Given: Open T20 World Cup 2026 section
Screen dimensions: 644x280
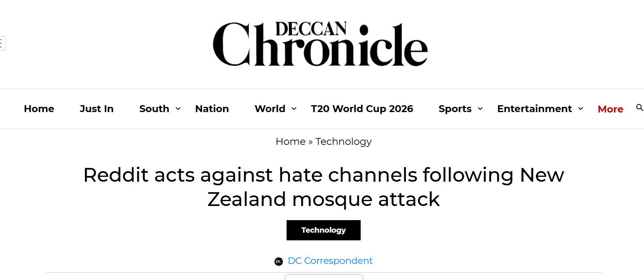Looking at the screenshot, I should pyautogui.click(x=362, y=109).
